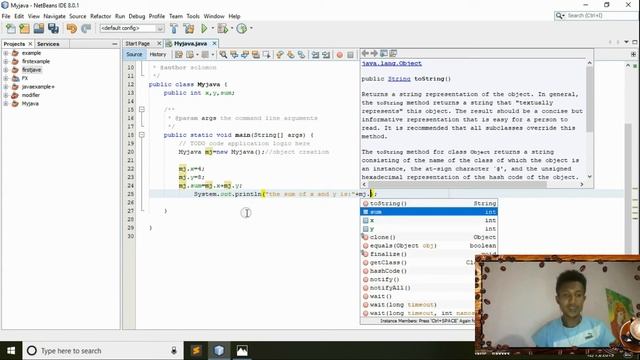Click the forward arrow in Javadoc popup
This screenshot has height=360, width=640.
pyautogui.click(x=374, y=53)
